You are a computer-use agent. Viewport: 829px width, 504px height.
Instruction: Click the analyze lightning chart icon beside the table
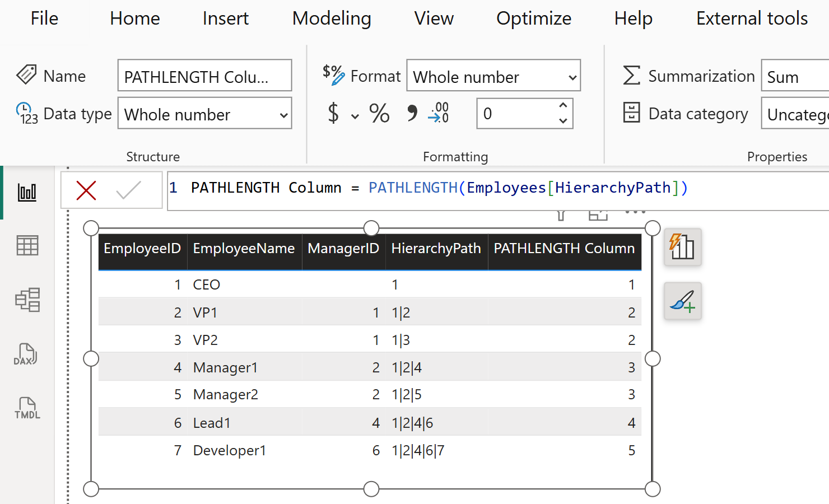[682, 248]
